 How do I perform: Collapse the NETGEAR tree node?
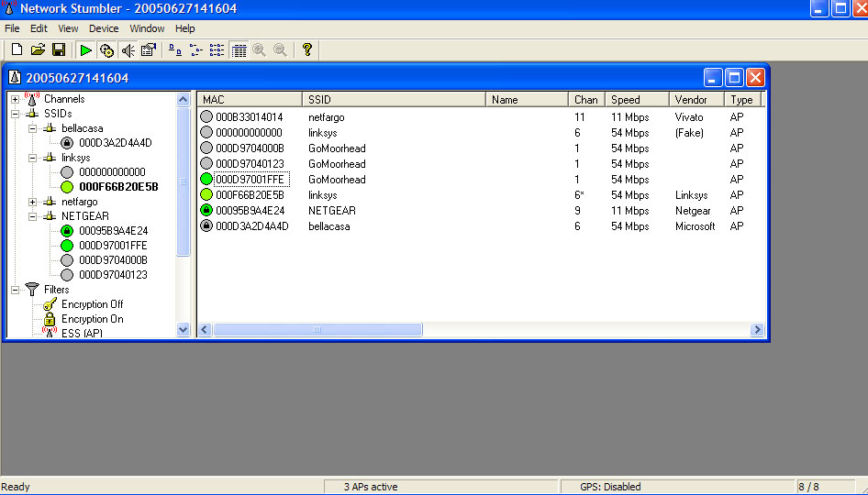33,216
